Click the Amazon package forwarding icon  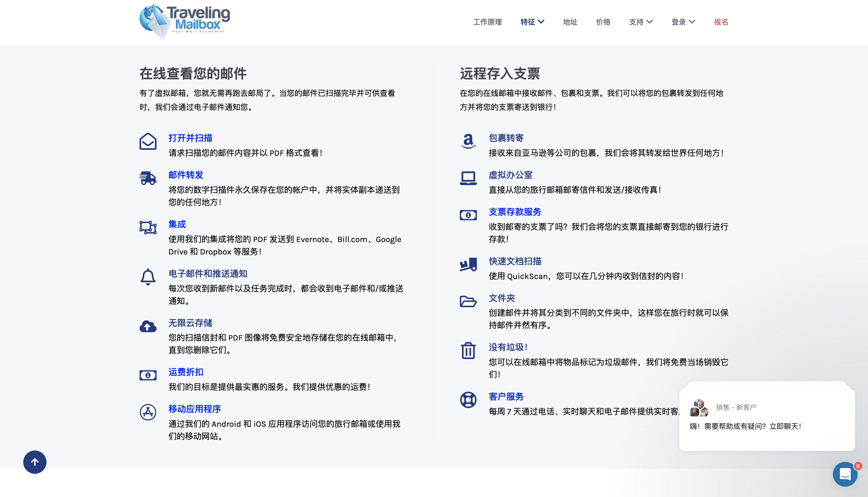tap(468, 141)
